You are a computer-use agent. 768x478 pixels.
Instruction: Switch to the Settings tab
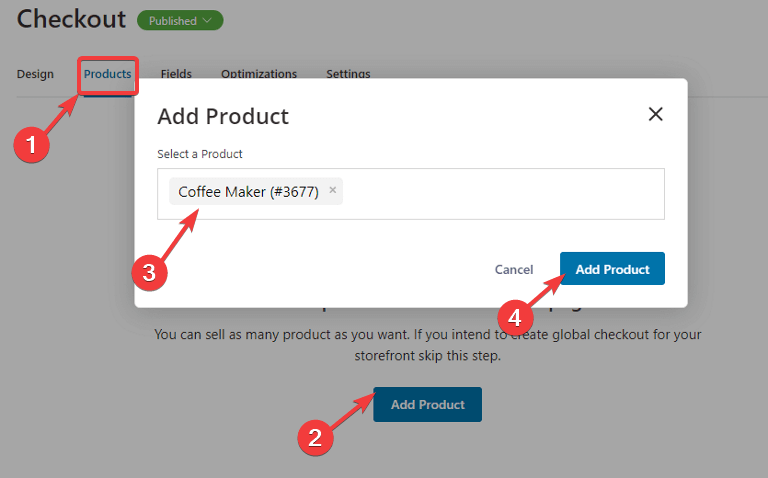(348, 73)
